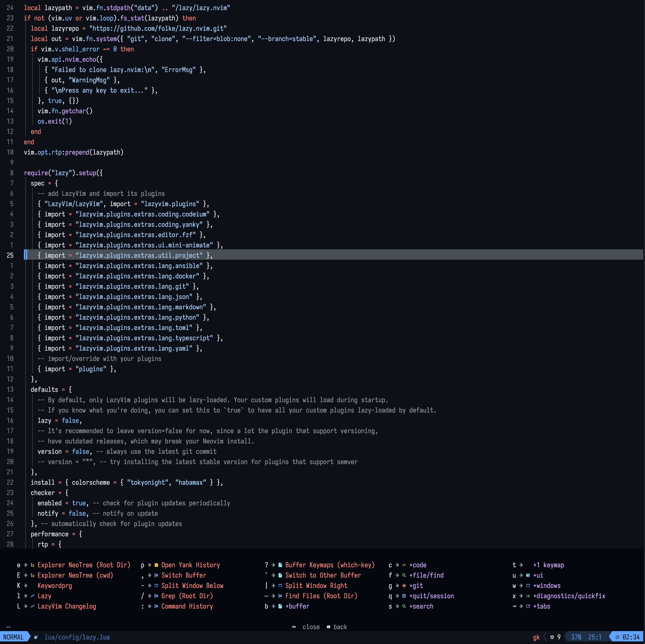
Task: Click the +git group icon
Action: (x=404, y=586)
